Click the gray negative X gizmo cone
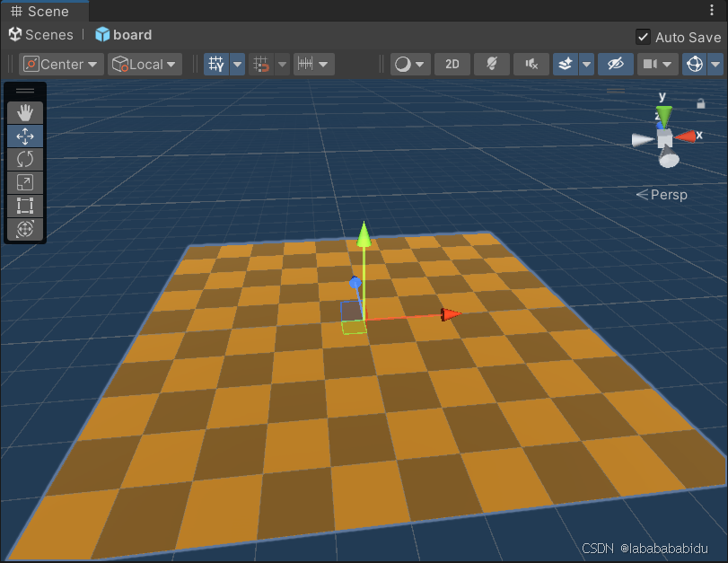This screenshot has height=563, width=728. point(643,139)
